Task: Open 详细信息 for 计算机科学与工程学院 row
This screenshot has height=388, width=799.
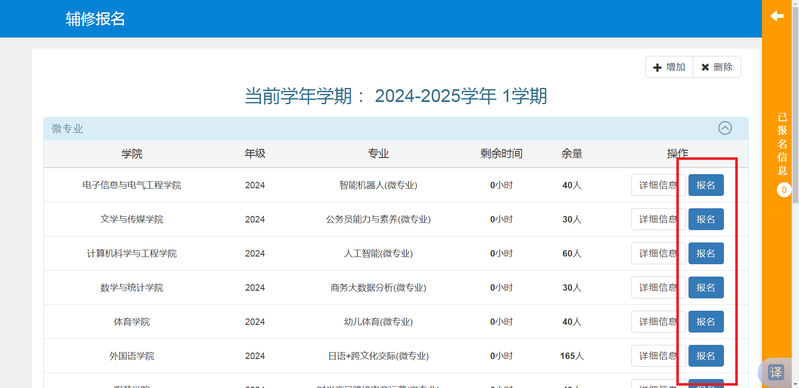Action: click(x=658, y=253)
